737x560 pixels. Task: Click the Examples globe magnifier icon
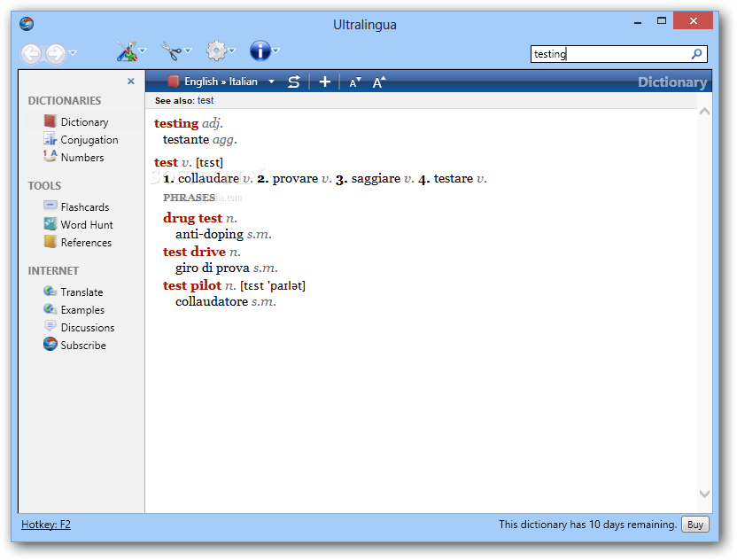click(50, 309)
